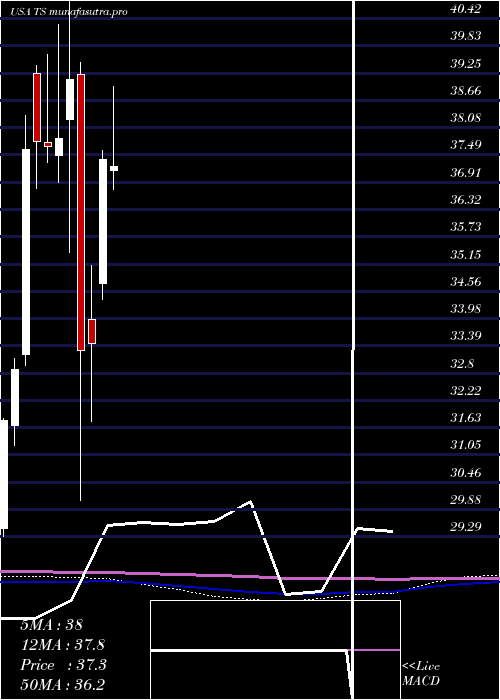The height and width of the screenshot is (700, 500).
Task: Click the '50MA : 36.2' readout
Action: 63,685
